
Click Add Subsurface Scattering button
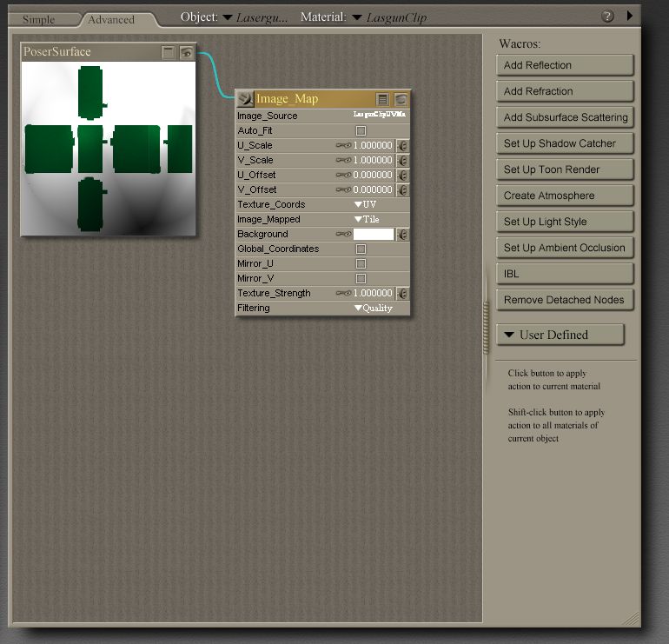pos(565,117)
